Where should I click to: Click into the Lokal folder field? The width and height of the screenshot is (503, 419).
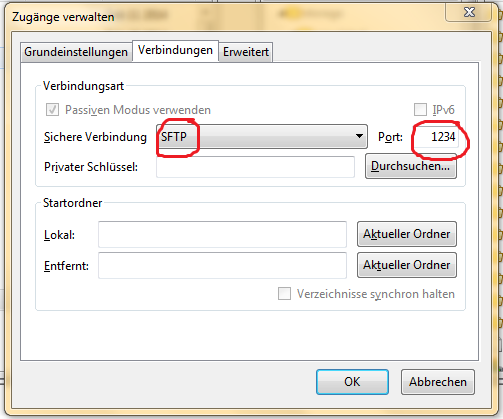point(222,234)
